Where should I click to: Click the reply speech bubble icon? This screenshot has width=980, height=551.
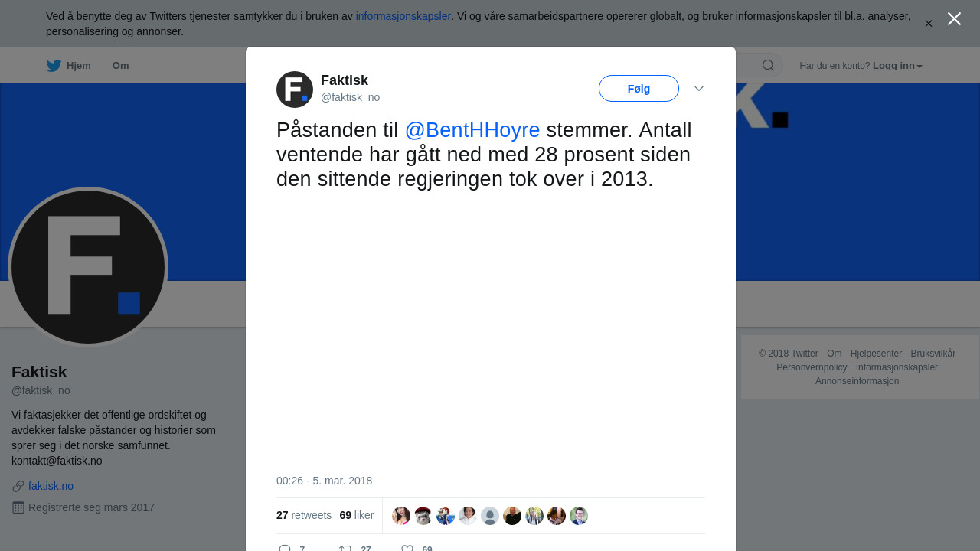pyautogui.click(x=285, y=548)
